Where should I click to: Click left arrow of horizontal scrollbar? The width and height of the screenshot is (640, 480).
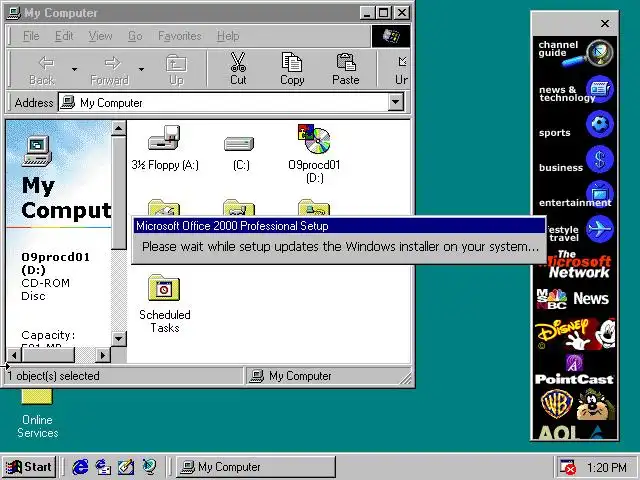coord(14,355)
